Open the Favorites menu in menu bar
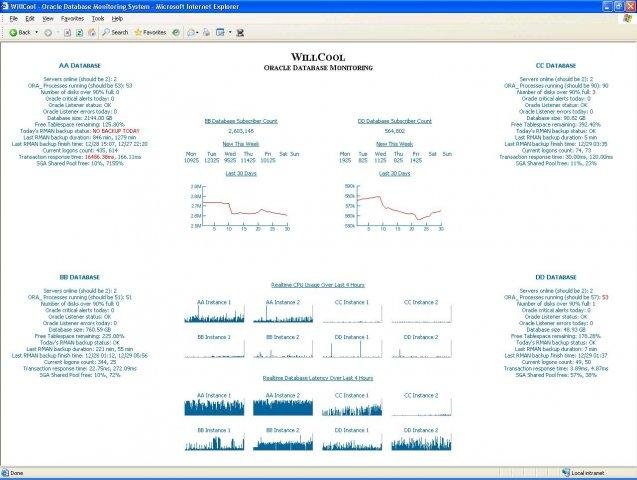 72,19
